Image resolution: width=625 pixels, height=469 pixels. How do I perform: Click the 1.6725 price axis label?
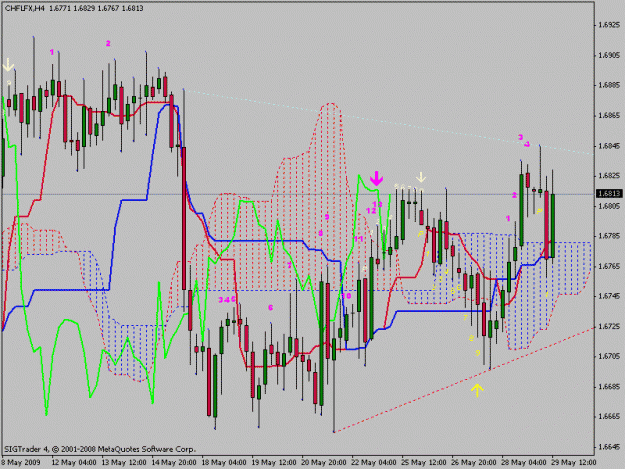tap(609, 326)
